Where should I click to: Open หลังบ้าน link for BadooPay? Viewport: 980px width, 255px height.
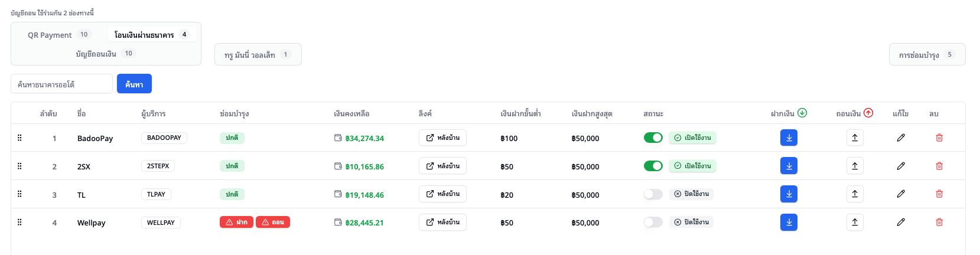pyautogui.click(x=442, y=138)
